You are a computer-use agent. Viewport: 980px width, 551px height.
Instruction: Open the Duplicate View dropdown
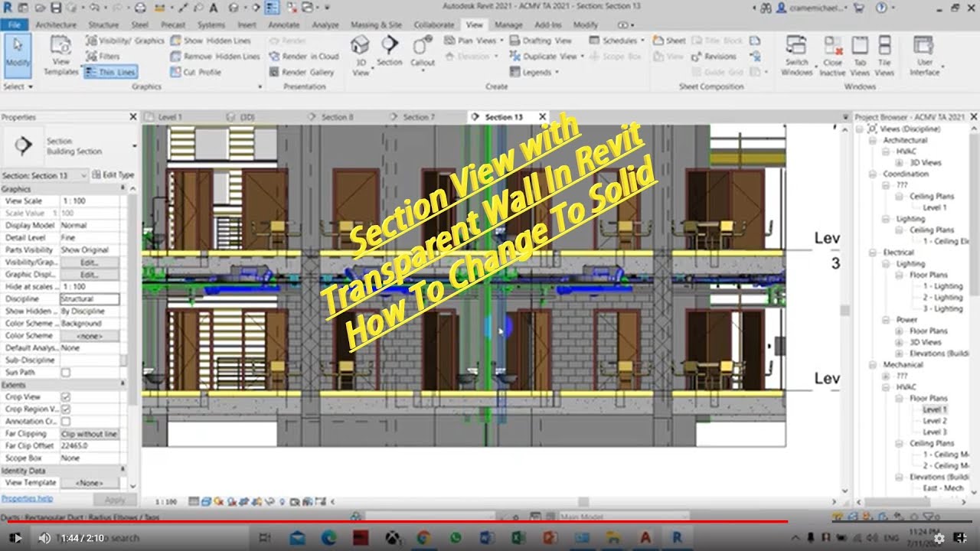[x=547, y=57]
